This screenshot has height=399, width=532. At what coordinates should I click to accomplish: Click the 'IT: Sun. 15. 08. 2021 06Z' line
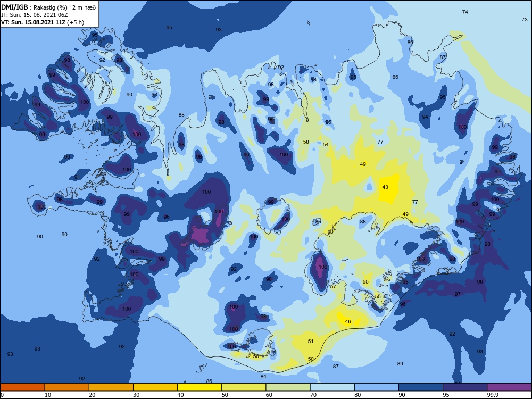click(x=34, y=15)
